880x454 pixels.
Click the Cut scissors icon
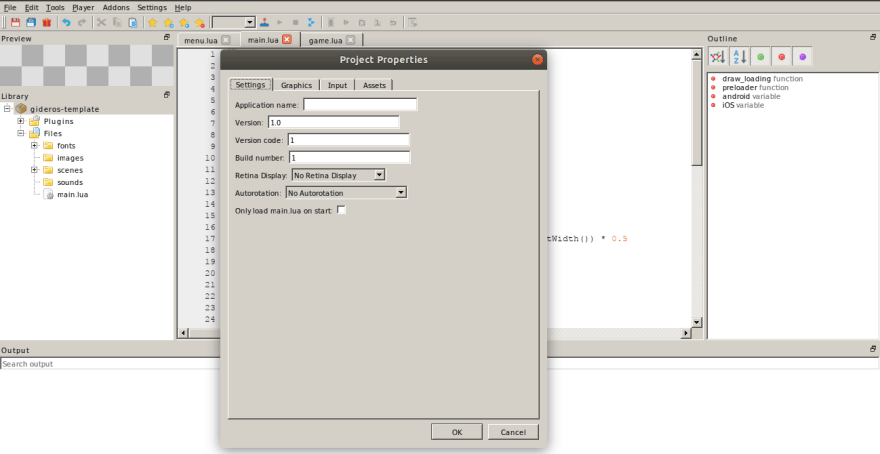pyautogui.click(x=102, y=22)
